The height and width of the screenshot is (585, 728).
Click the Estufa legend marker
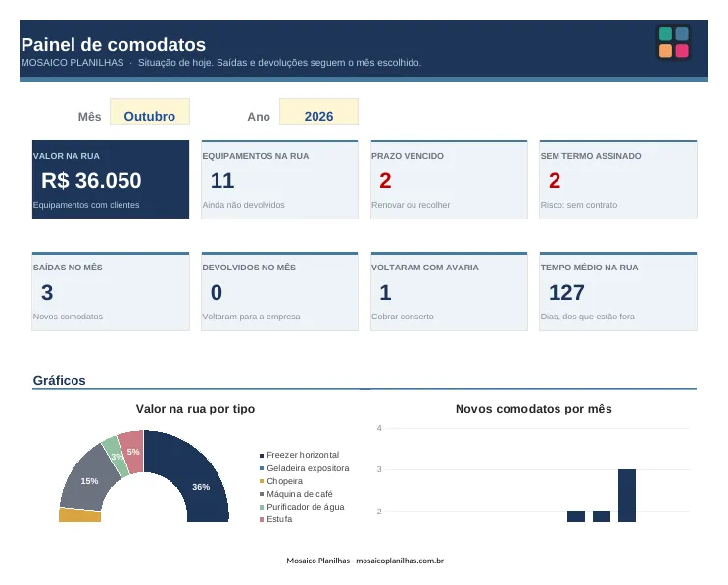pyautogui.click(x=262, y=519)
